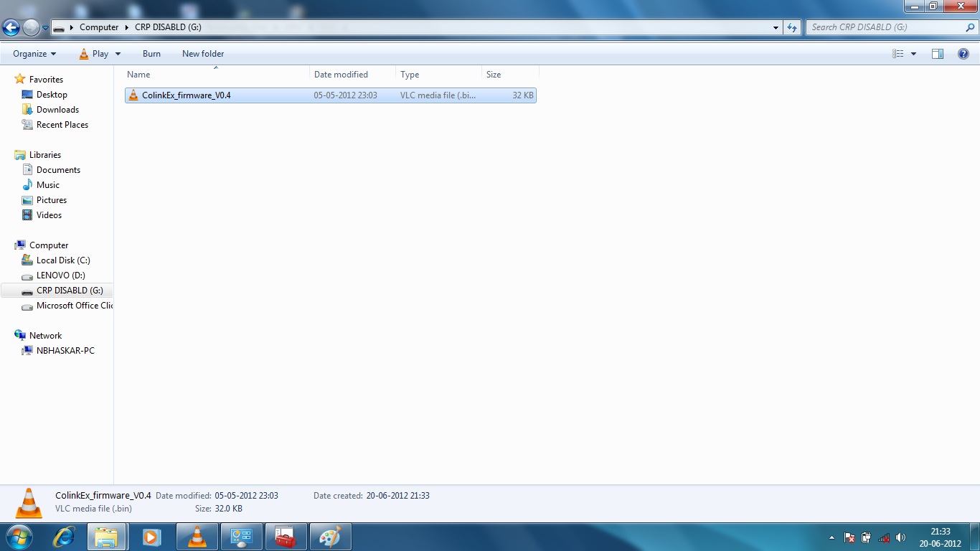Open the Windows Start button
This screenshot has height=551, width=980.
[19, 537]
